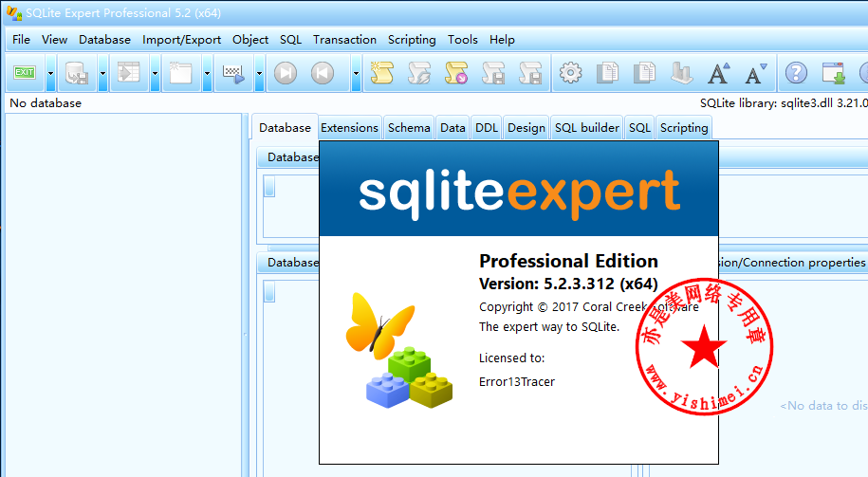Increase font size with A-up icon
Image resolution: width=868 pixels, height=477 pixels.
click(x=718, y=73)
